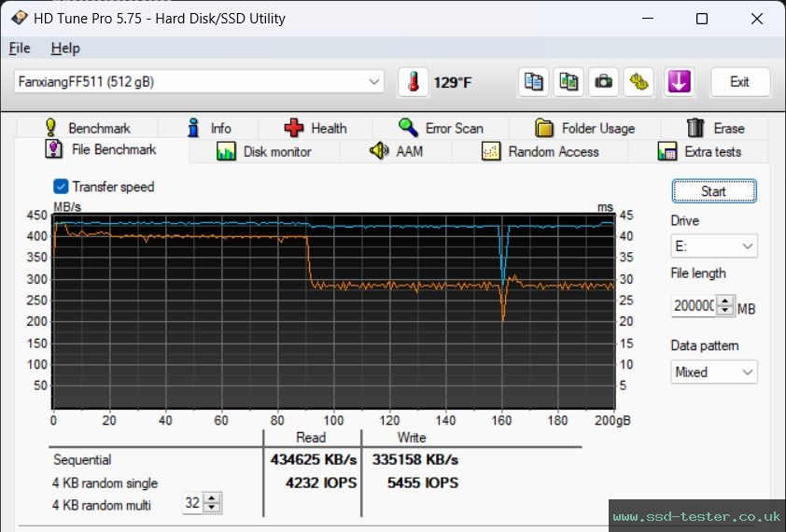Image resolution: width=786 pixels, height=532 pixels.
Task: Click the sequential read value 434625 KB/s
Action: (314, 459)
